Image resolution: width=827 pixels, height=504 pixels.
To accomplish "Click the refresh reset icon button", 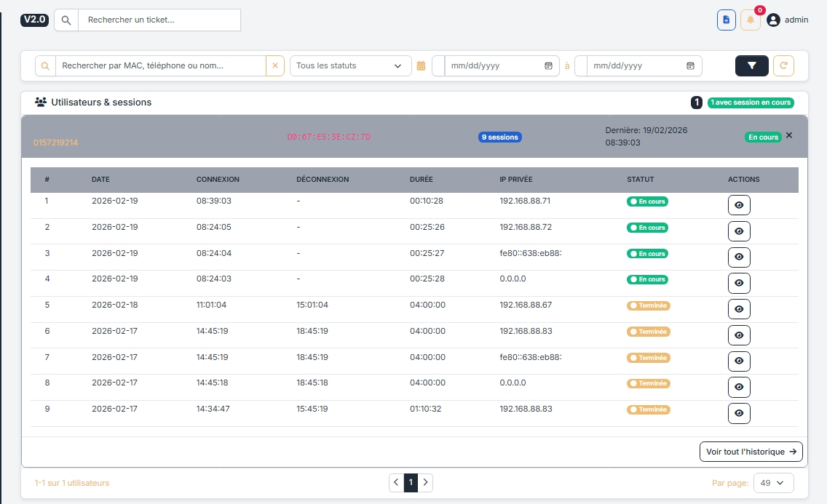I will pyautogui.click(x=783, y=65).
